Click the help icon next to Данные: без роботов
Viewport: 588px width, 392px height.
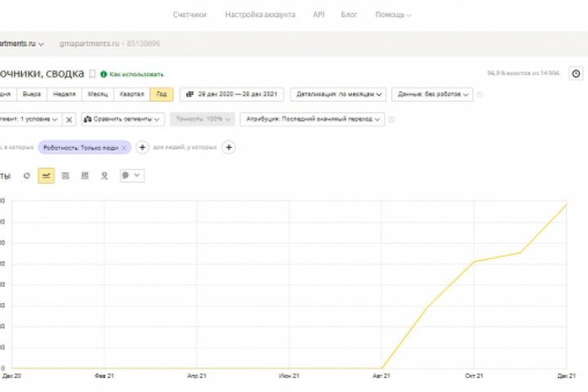pyautogui.click(x=479, y=95)
